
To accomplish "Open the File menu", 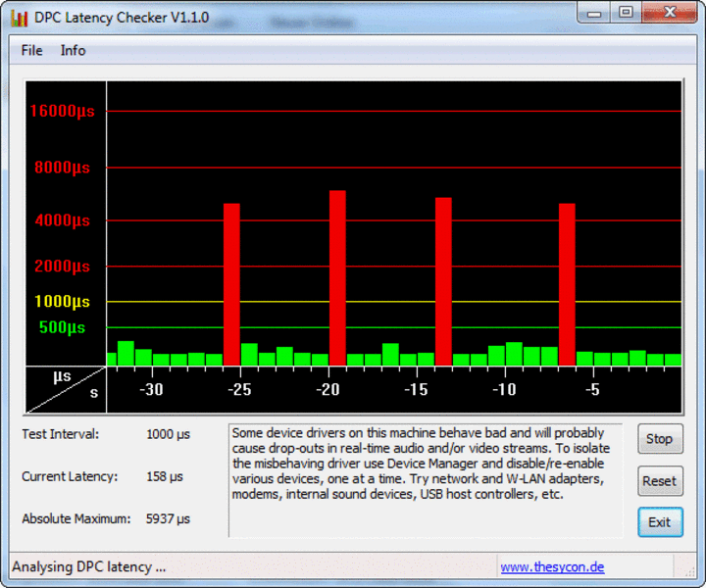I will [x=31, y=50].
